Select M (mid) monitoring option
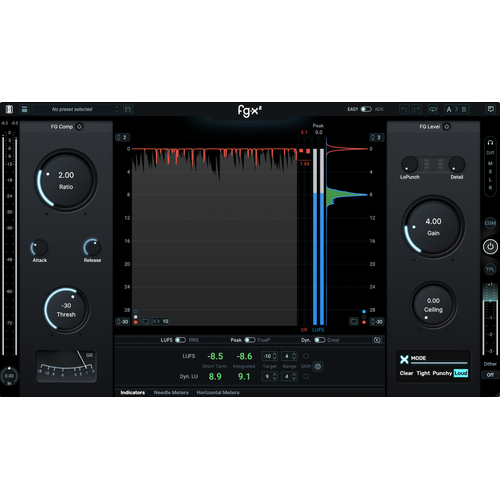The width and height of the screenshot is (500, 500). coord(490,163)
